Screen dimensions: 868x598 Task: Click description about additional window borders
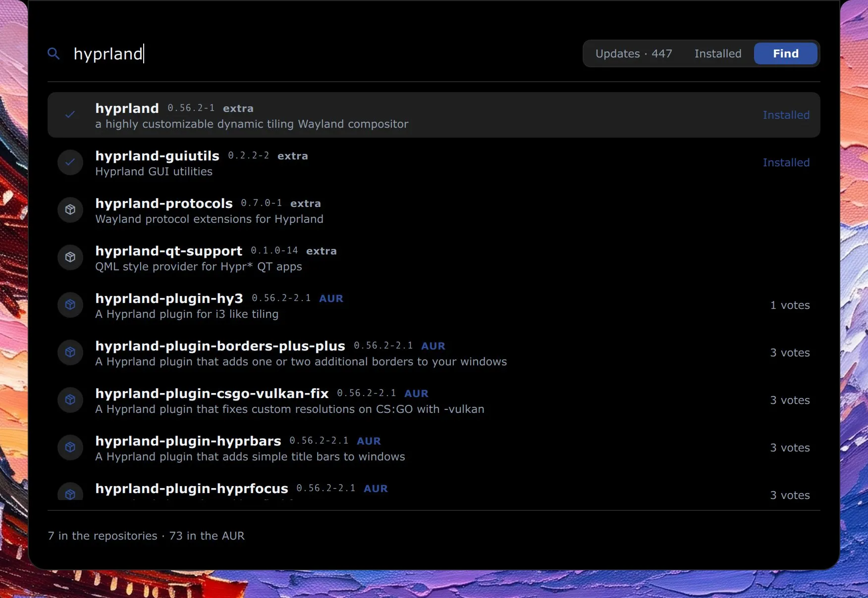tap(301, 362)
